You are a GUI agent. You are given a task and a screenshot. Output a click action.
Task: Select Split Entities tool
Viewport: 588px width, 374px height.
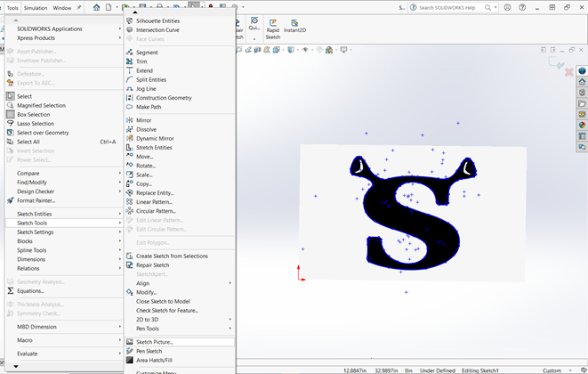pos(180,79)
